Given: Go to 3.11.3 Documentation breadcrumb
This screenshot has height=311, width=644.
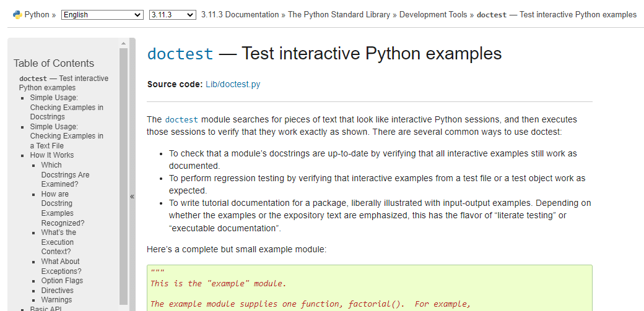Looking at the screenshot, I should tap(240, 15).
